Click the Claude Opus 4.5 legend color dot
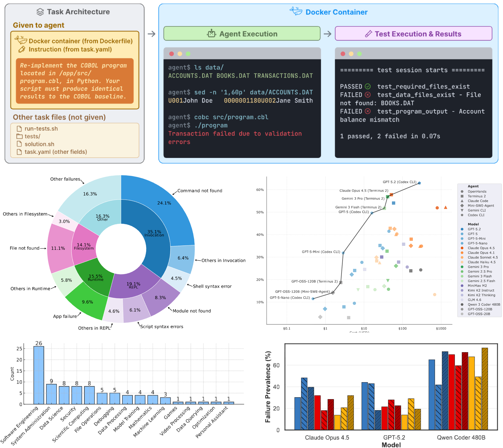The height and width of the screenshot is (448, 503). point(462,248)
